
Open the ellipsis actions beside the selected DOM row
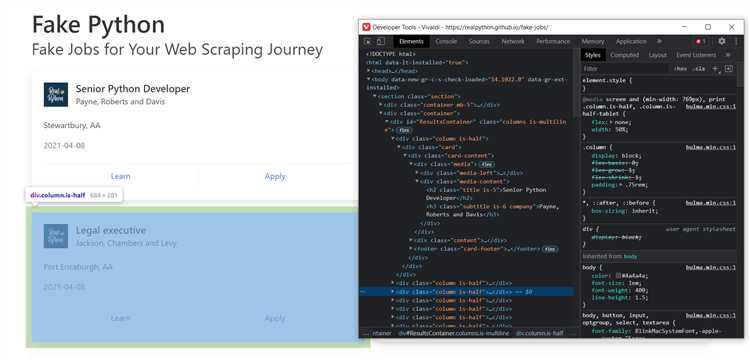[x=363, y=292]
